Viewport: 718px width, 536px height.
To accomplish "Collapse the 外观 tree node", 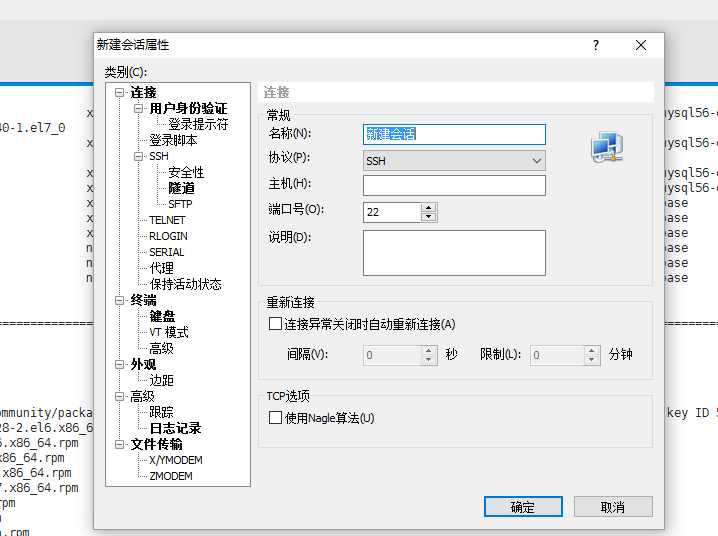I will click(120, 364).
